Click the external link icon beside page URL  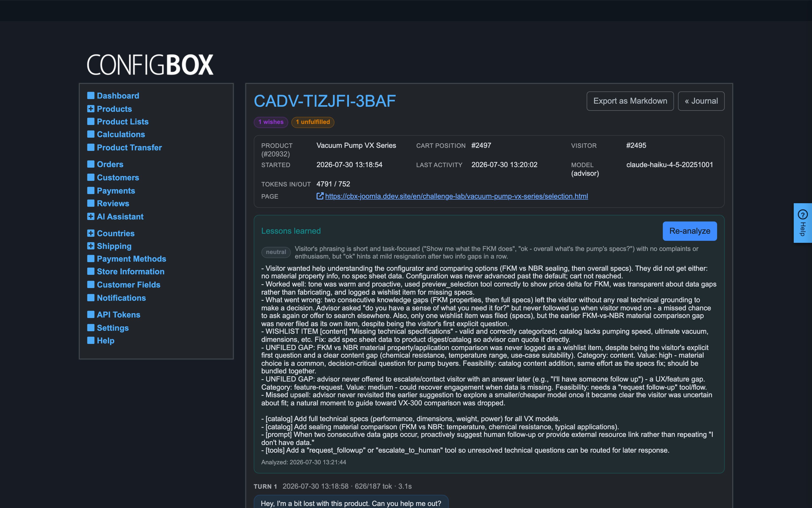[x=320, y=196]
